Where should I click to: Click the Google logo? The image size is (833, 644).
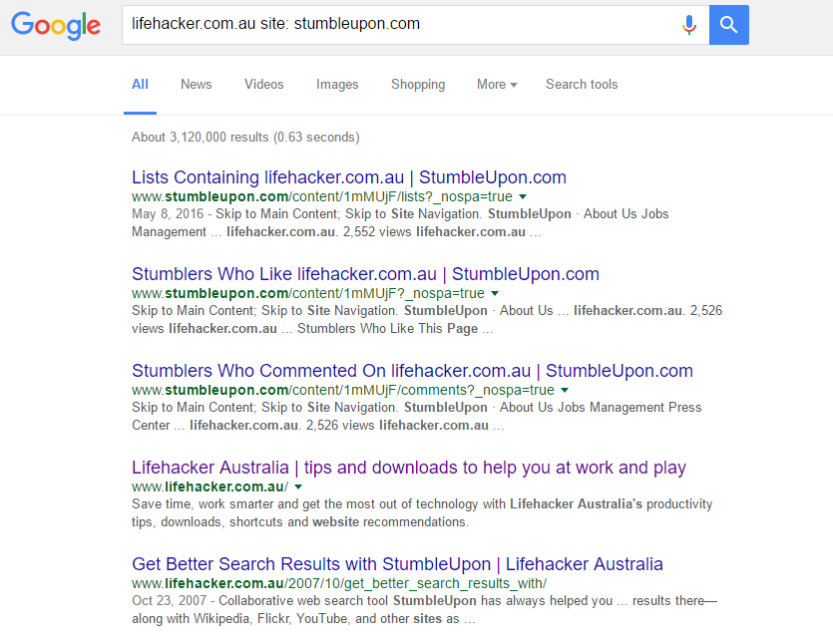(56, 26)
